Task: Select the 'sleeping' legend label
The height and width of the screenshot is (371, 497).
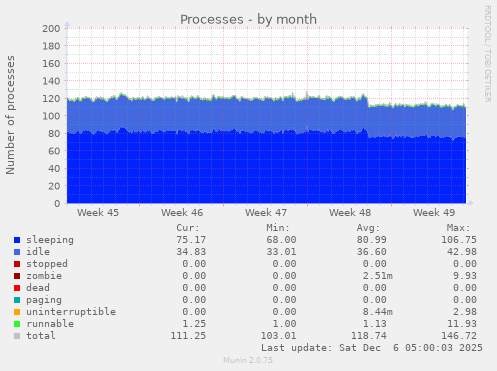Action: 50,240
